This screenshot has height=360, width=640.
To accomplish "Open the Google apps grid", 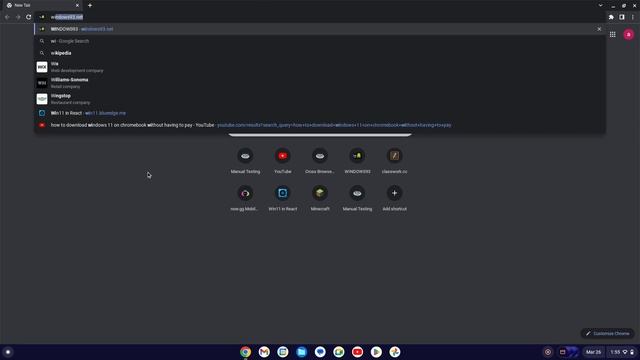I will [x=613, y=35].
